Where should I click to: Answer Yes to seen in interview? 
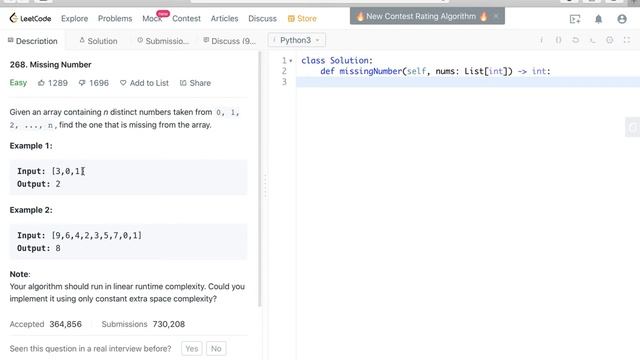pyautogui.click(x=191, y=349)
